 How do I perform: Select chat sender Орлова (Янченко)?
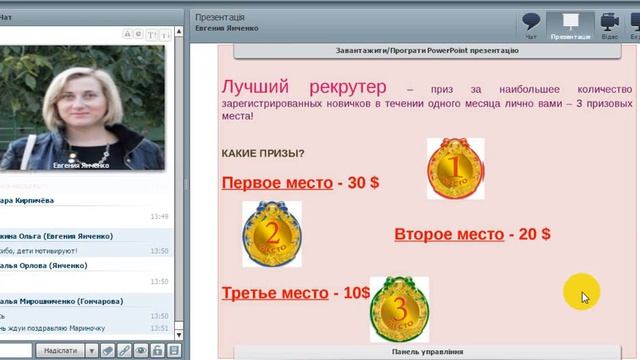[44, 266]
